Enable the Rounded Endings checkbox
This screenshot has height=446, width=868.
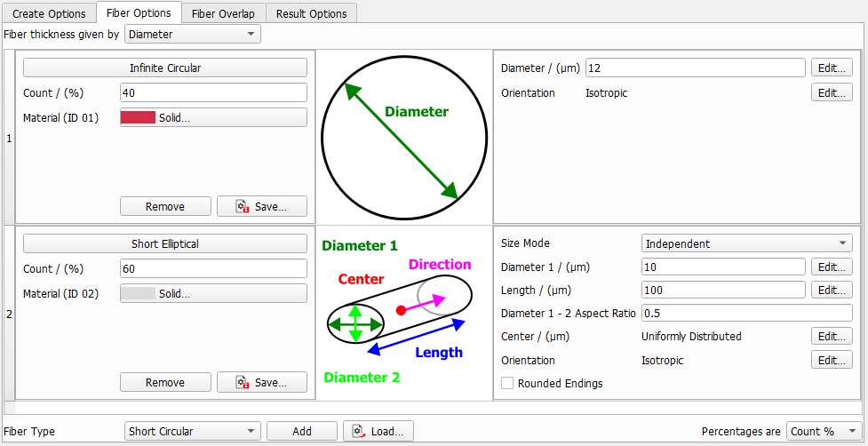[506, 383]
